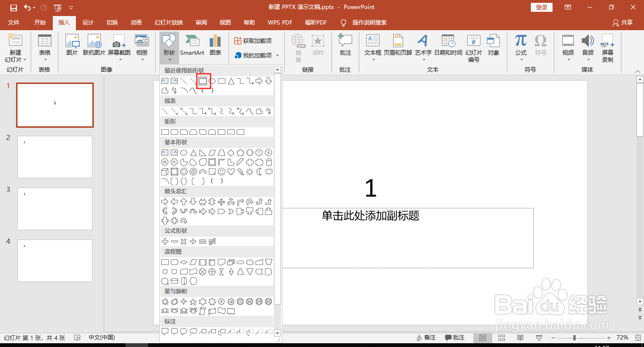Open the 设计 tab
The height and width of the screenshot is (347, 644).
[x=88, y=23]
